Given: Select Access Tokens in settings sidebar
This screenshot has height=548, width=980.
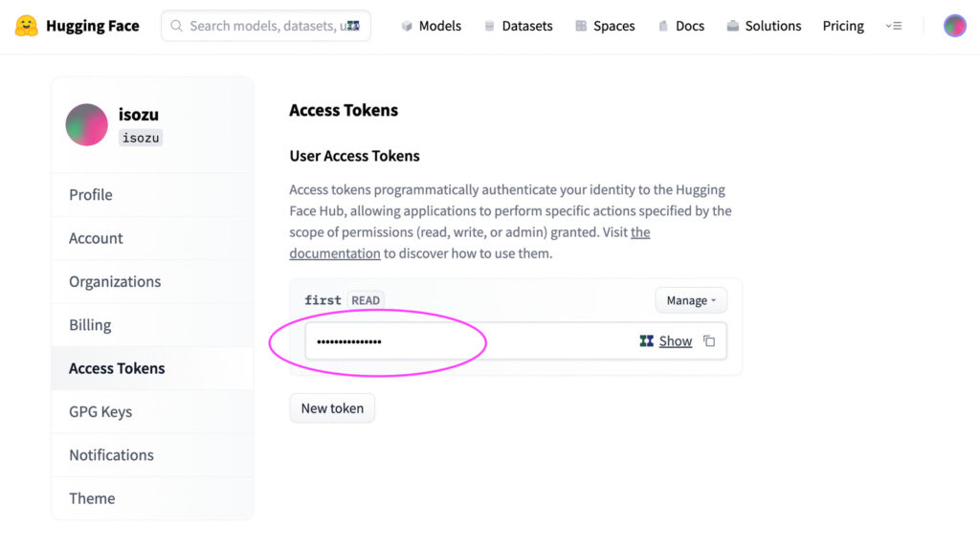Looking at the screenshot, I should 152,368.
